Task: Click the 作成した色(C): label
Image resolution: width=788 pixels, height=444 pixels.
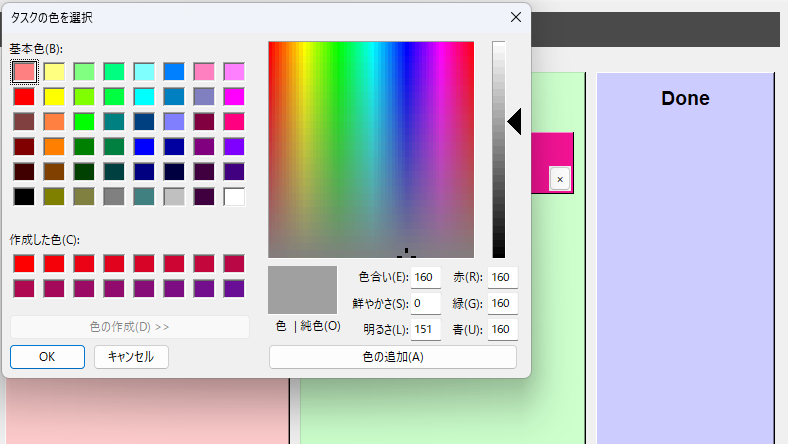Action: 45,240
